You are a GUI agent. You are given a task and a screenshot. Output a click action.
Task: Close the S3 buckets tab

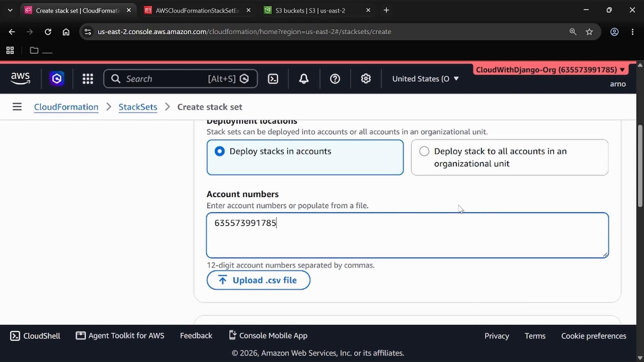pos(368,10)
